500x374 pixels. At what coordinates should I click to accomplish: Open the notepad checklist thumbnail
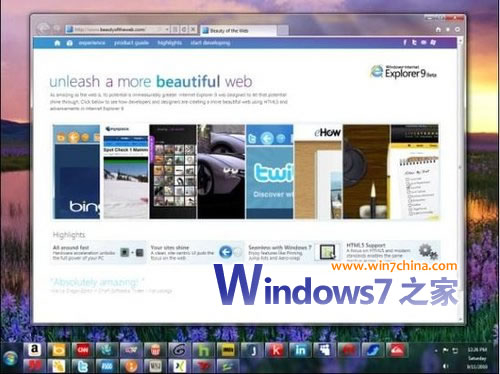click(415, 172)
